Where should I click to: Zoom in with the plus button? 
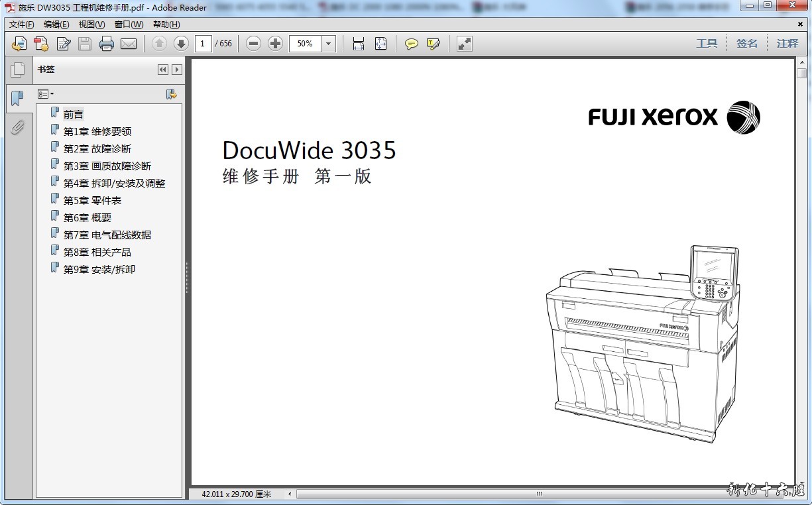(275, 44)
